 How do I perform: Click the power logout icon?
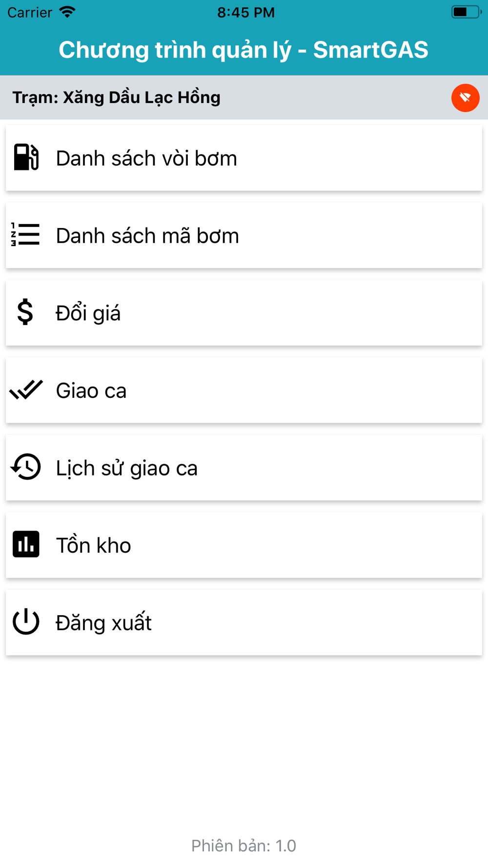[x=26, y=622]
